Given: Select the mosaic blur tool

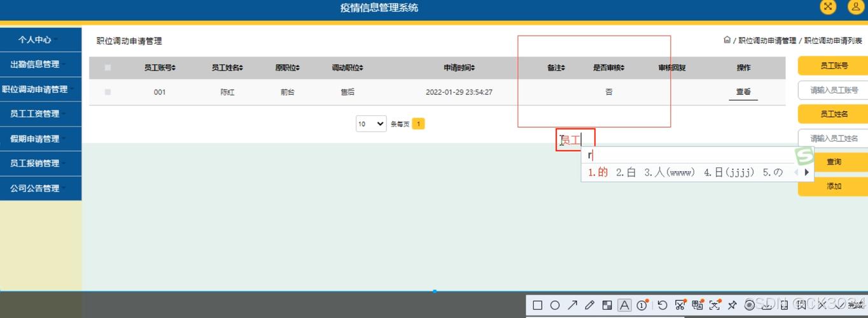Looking at the screenshot, I should click(607, 305).
